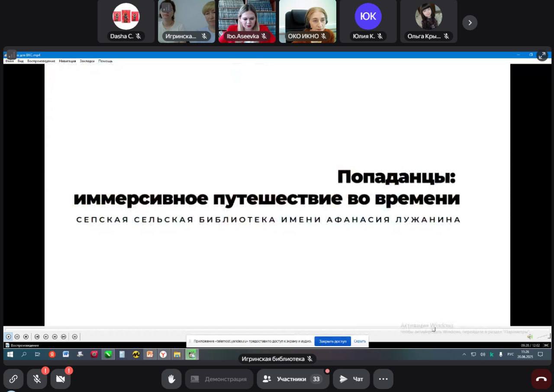Image resolution: width=554 pixels, height=392 pixels.
Task: Select Игринска... participant video tile
Action: pos(187,21)
